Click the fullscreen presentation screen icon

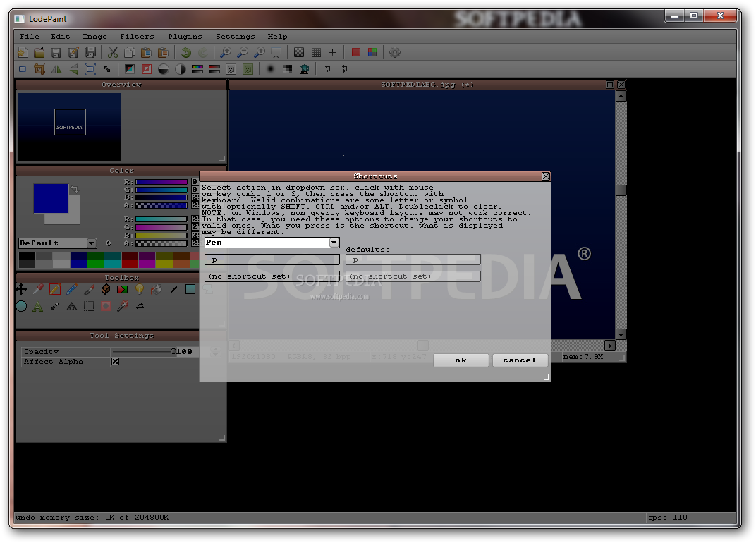276,53
